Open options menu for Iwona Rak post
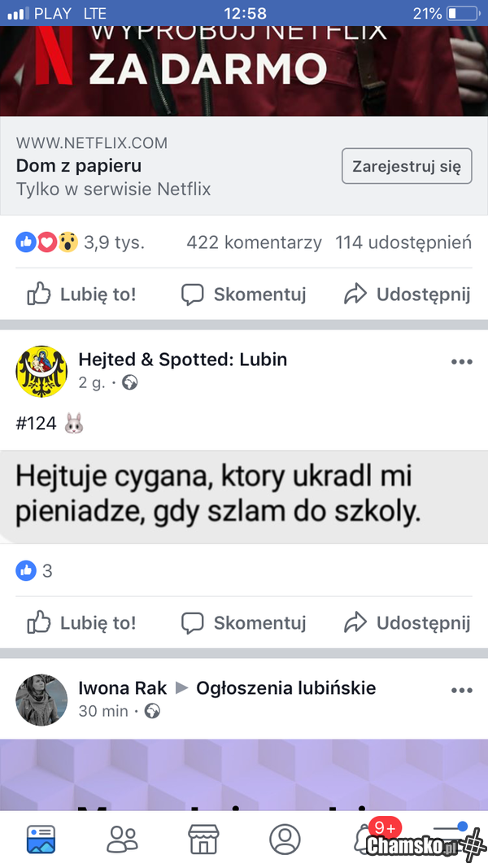488x868 pixels. pyautogui.click(x=461, y=691)
